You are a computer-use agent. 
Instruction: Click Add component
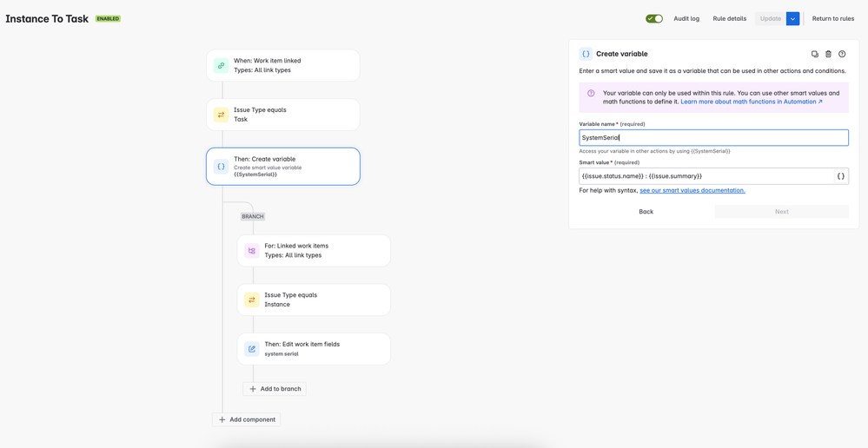(247, 420)
